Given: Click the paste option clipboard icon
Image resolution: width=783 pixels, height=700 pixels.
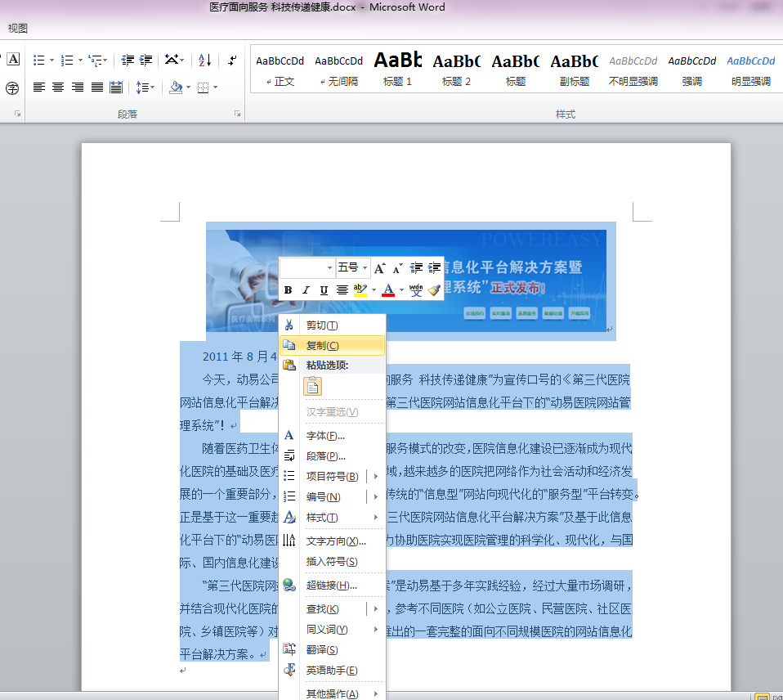Looking at the screenshot, I should (x=312, y=387).
